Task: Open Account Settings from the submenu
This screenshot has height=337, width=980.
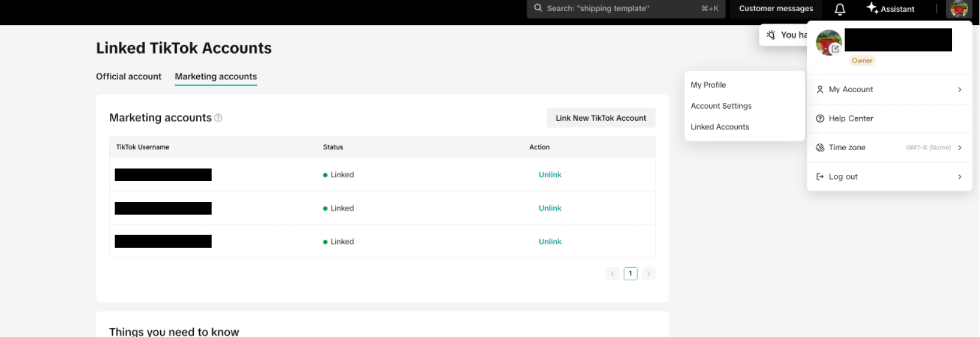Action: 721,106
